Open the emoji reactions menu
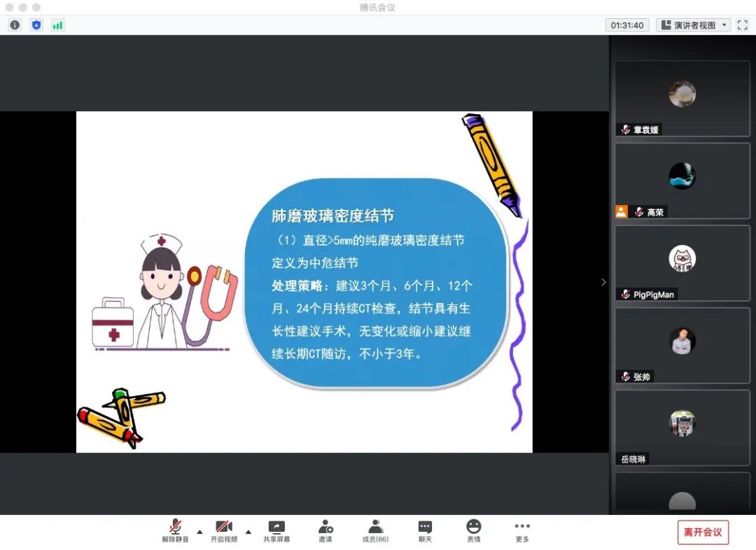This screenshot has height=550, width=756. pos(474,531)
